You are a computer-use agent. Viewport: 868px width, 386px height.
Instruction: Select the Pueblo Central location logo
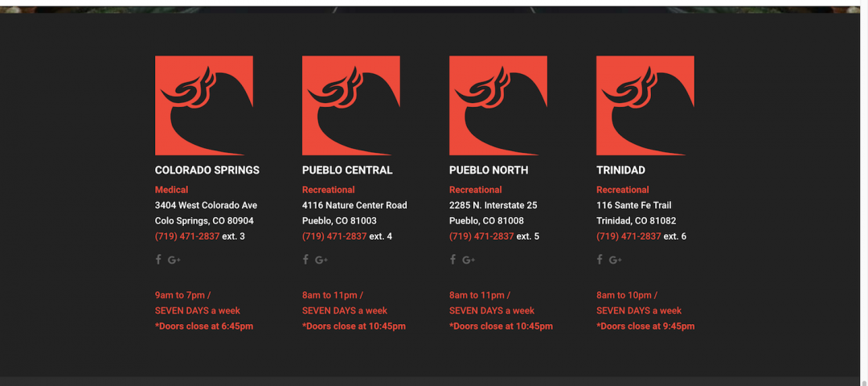coord(351,105)
